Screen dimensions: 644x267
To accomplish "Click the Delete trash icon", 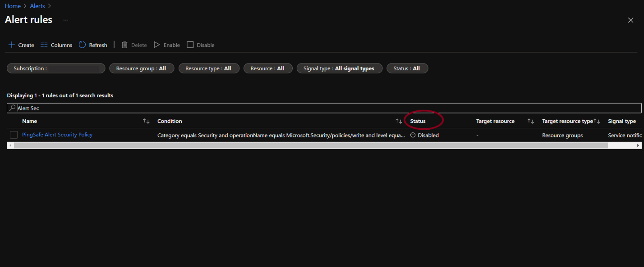I will [x=125, y=45].
